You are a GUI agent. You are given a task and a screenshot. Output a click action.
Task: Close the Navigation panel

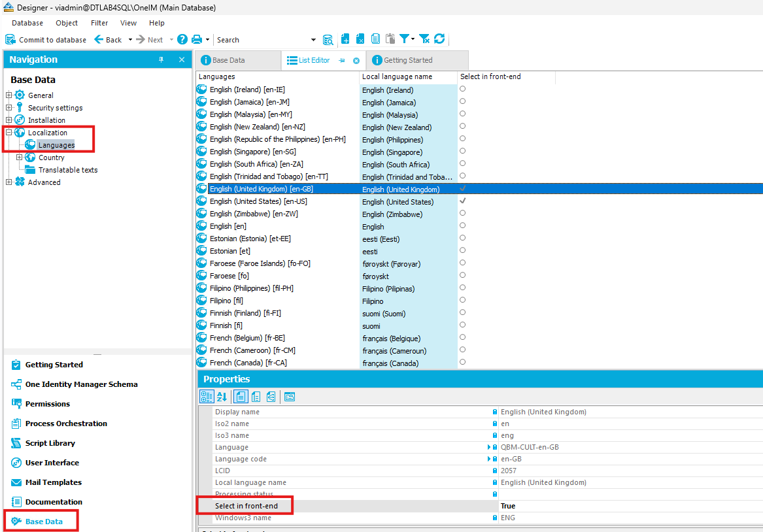tap(182, 59)
